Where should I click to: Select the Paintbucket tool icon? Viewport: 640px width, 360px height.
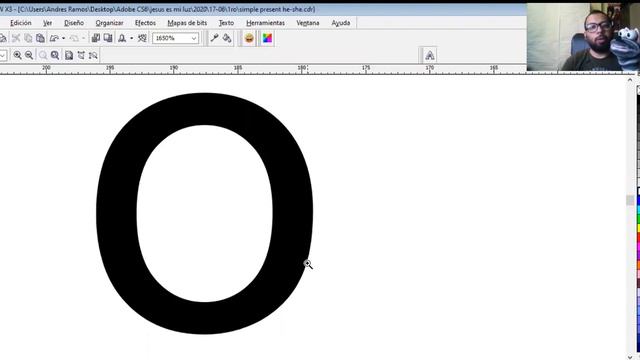227,38
